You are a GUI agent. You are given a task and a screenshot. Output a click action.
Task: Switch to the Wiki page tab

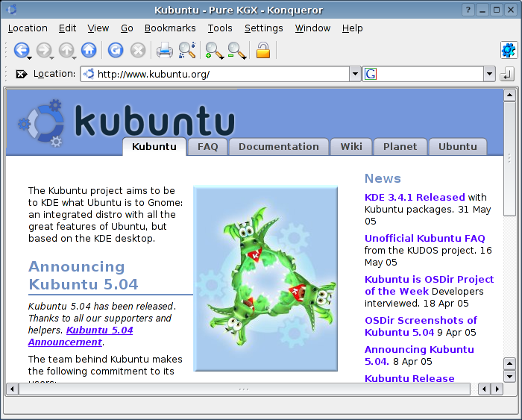pos(351,146)
